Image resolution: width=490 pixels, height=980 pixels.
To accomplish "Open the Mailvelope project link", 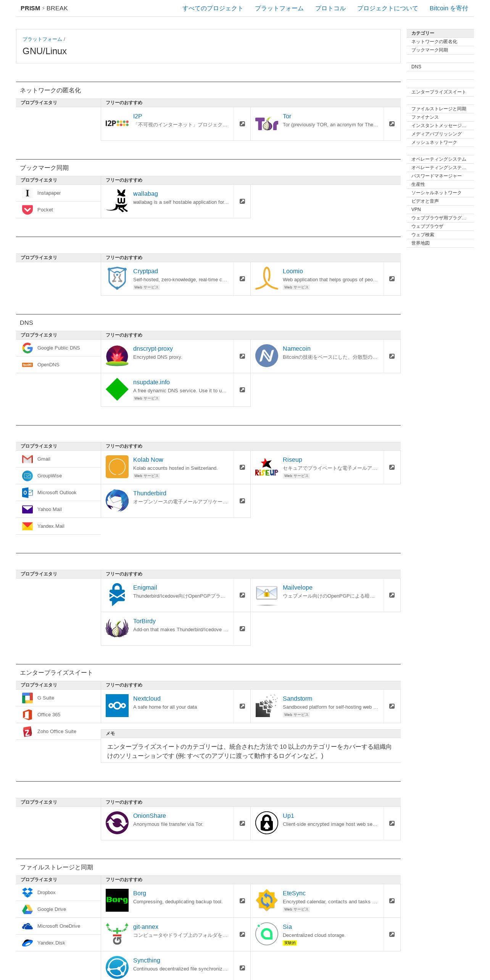I will (x=298, y=587).
